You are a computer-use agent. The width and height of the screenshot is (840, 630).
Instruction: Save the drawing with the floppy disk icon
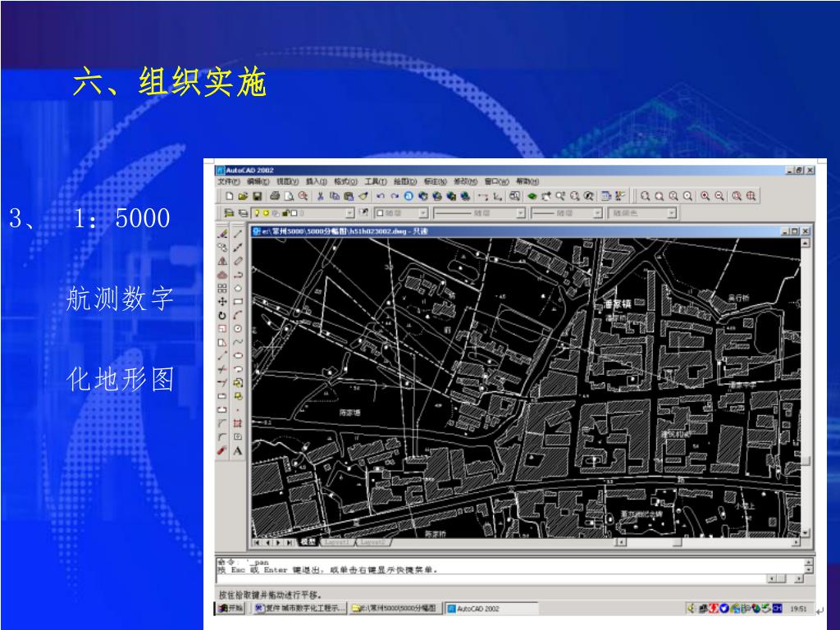(257, 197)
